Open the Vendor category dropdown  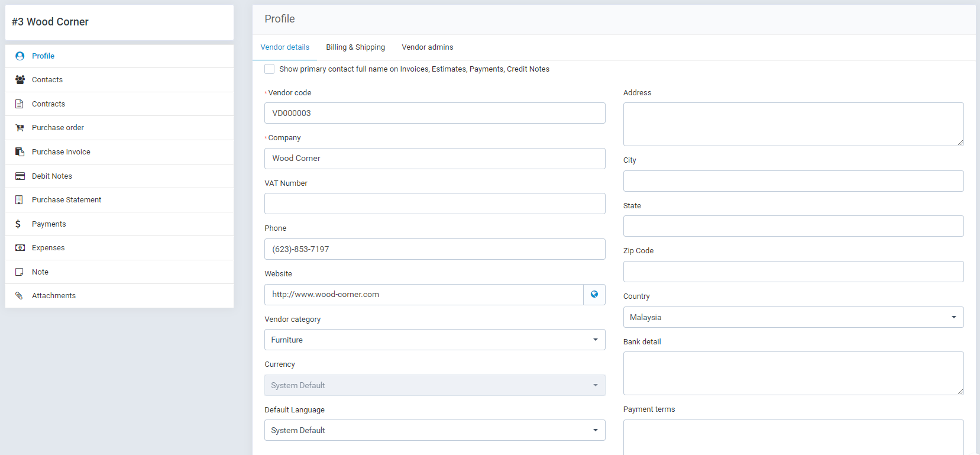(435, 340)
